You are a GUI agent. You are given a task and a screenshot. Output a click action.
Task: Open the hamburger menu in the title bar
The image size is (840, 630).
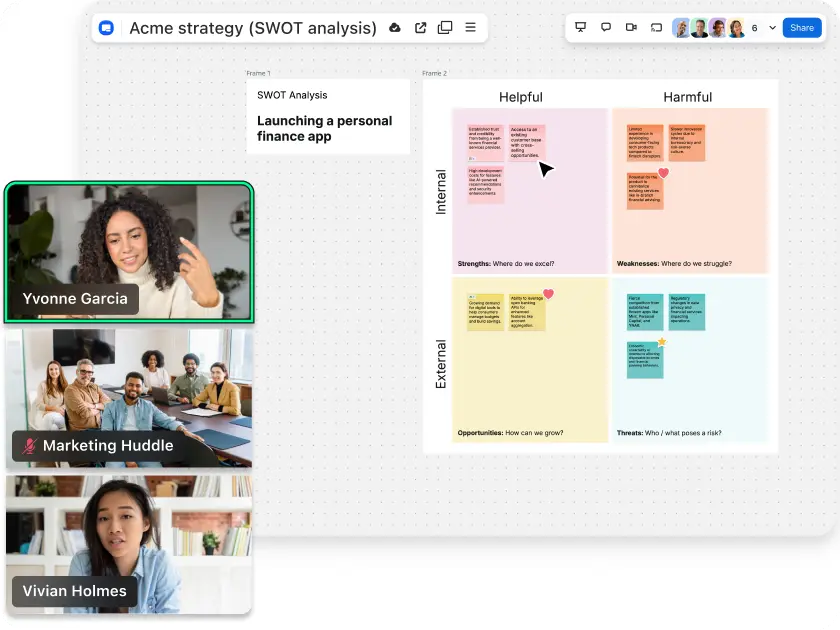click(469, 28)
